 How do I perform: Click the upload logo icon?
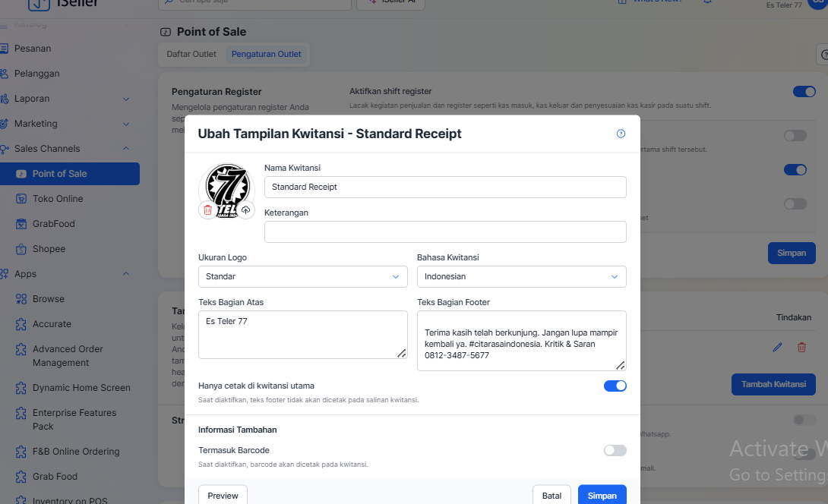pyautogui.click(x=245, y=210)
